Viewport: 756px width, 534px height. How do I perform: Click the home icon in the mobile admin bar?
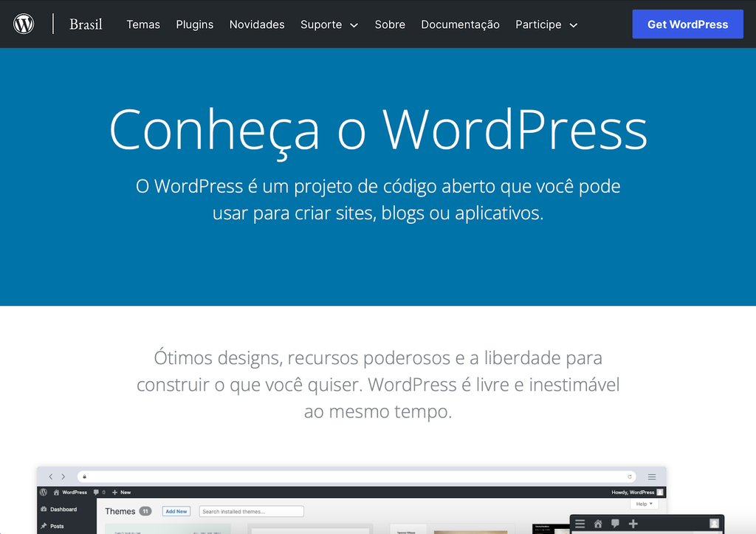click(598, 524)
